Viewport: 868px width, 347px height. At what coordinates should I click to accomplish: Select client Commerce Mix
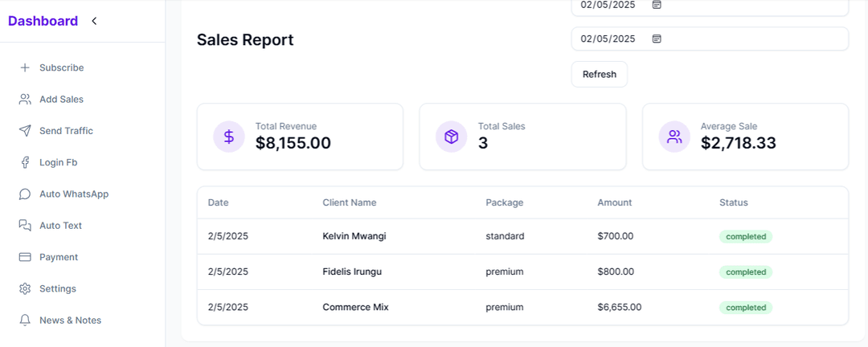coord(355,307)
